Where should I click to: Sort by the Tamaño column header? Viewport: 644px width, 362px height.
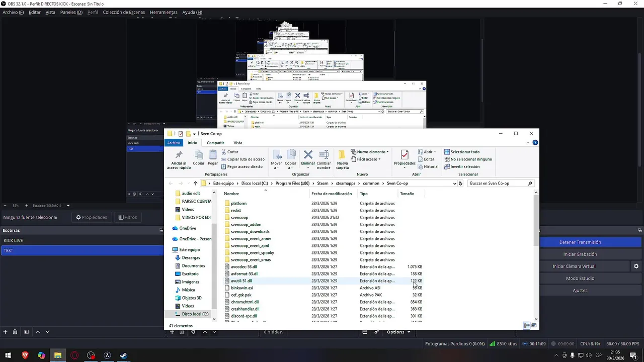click(x=411, y=194)
